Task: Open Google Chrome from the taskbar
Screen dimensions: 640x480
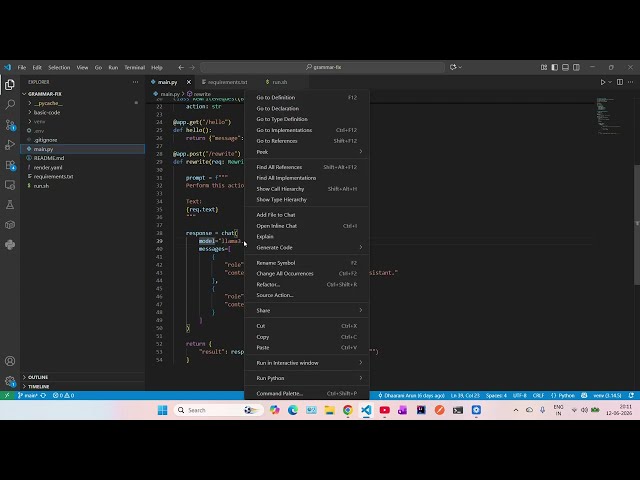Action: [348, 410]
